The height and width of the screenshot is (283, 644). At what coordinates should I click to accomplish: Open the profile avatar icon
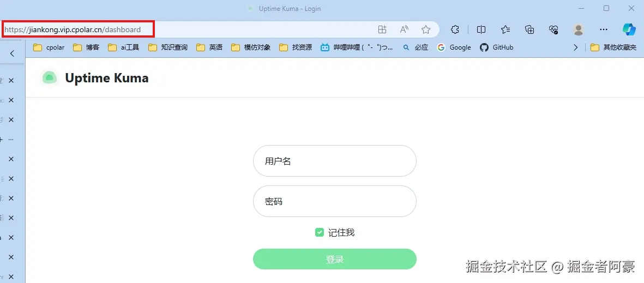click(579, 29)
